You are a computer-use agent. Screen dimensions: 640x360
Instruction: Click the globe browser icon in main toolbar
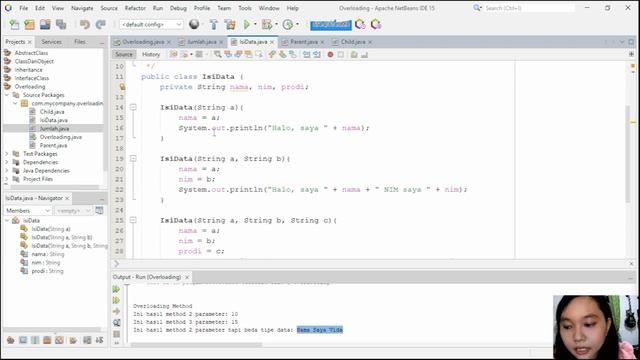(x=194, y=24)
